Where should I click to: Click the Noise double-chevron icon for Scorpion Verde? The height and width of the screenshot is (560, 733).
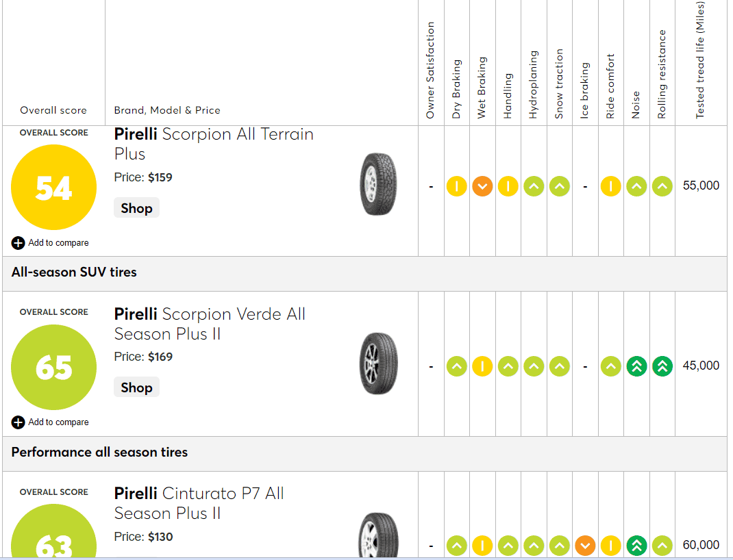(636, 366)
